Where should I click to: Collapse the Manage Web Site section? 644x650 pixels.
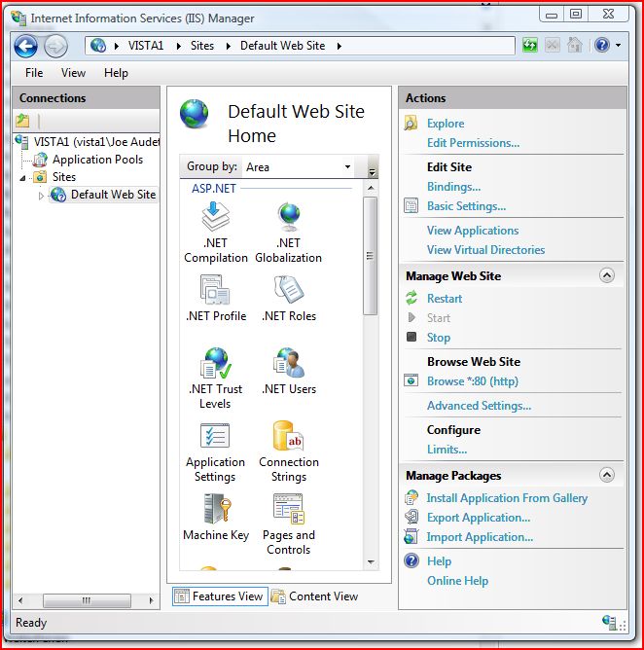point(607,275)
